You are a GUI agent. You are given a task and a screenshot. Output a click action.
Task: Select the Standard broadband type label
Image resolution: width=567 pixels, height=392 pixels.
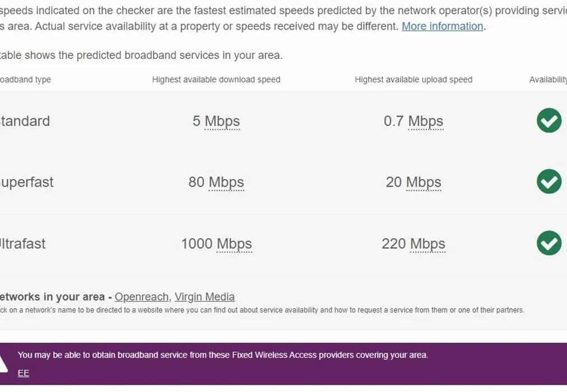click(x=25, y=121)
